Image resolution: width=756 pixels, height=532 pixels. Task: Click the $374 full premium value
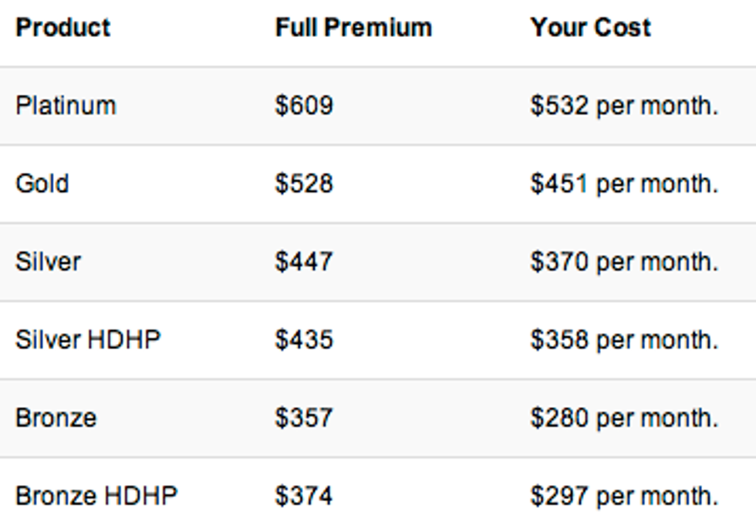coord(304,496)
